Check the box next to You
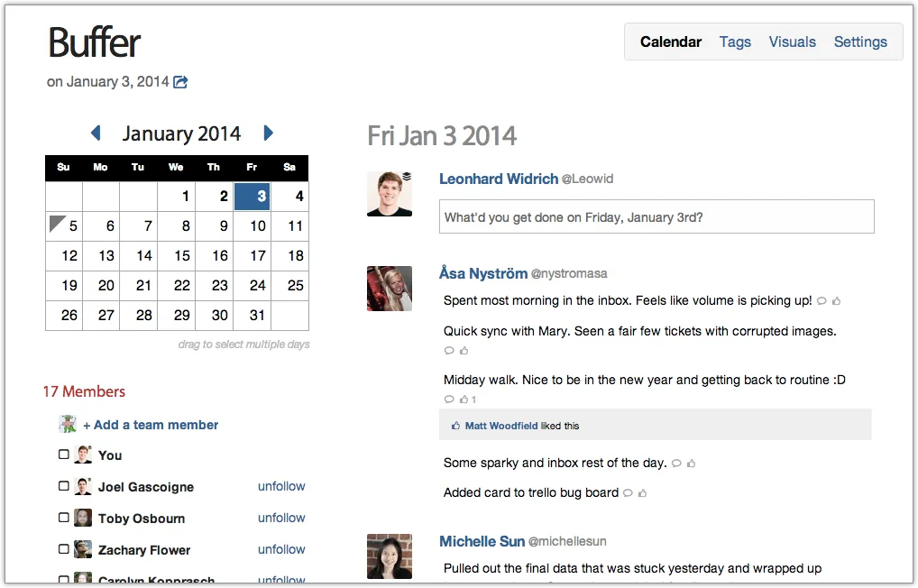Viewport: 918px width, 588px height. click(64, 455)
